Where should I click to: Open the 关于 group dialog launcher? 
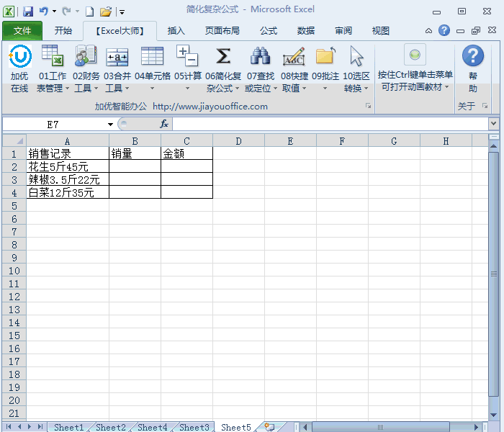(x=485, y=106)
